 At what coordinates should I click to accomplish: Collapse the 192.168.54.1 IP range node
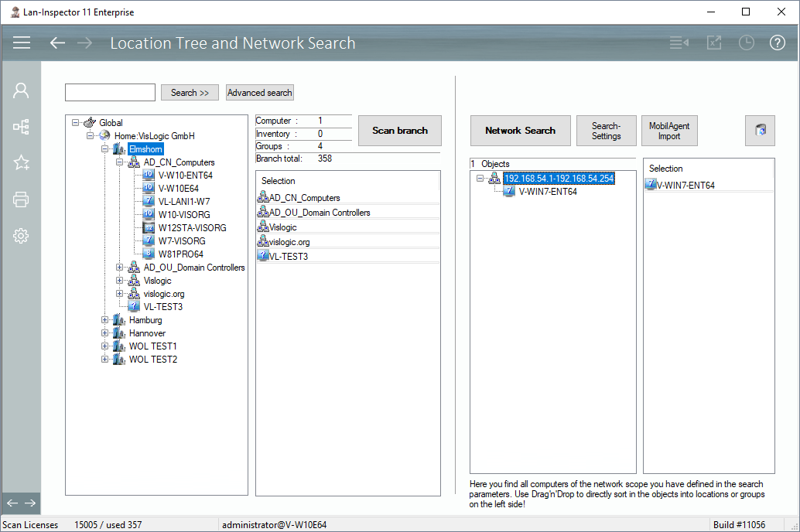click(480, 178)
